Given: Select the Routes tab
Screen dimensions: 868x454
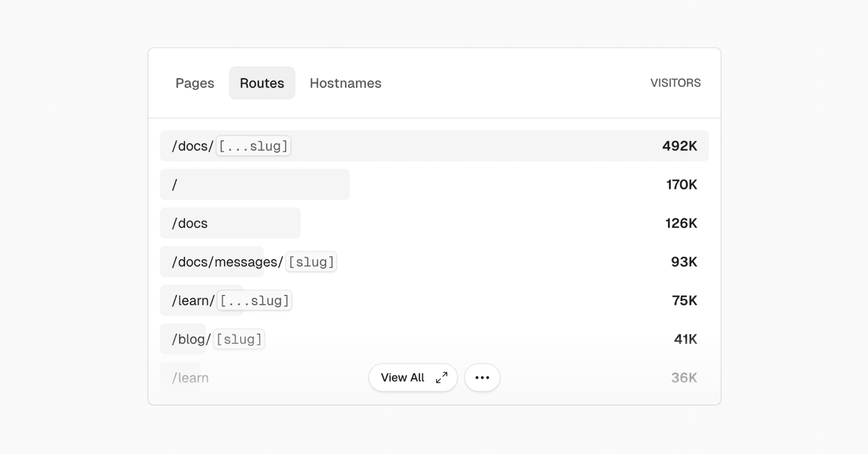Looking at the screenshot, I should pyautogui.click(x=262, y=83).
